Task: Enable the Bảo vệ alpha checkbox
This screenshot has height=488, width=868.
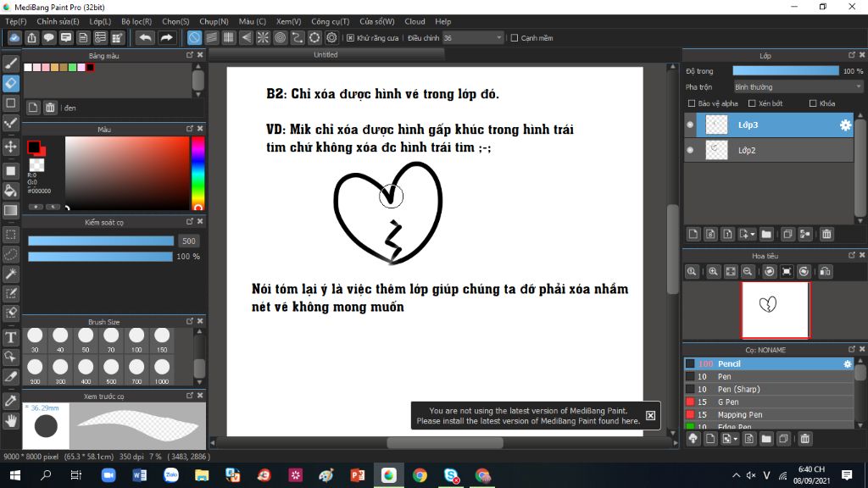Action: coord(692,103)
